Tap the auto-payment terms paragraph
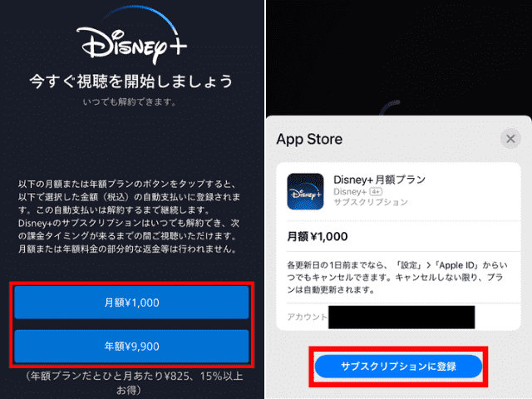Image resolution: width=532 pixels, height=399 pixels. pos(129,216)
